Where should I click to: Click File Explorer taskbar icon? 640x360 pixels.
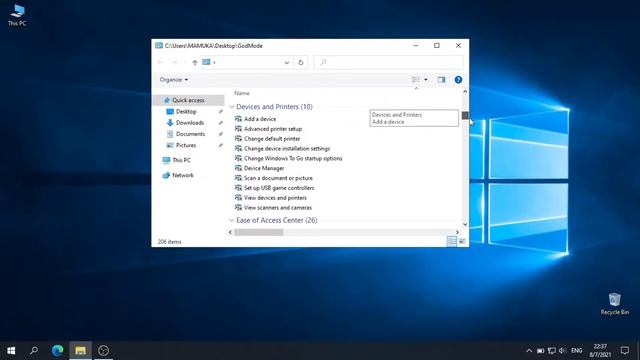click(80, 350)
